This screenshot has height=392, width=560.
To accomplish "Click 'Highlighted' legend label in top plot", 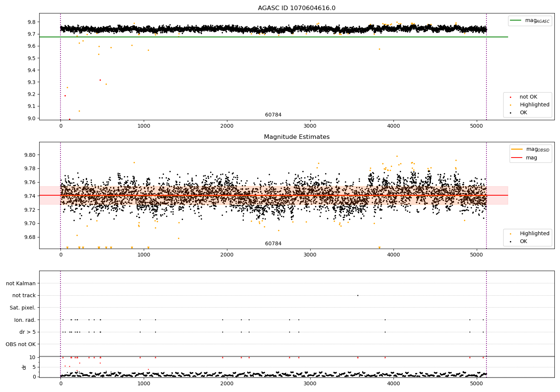I will 535,105.
